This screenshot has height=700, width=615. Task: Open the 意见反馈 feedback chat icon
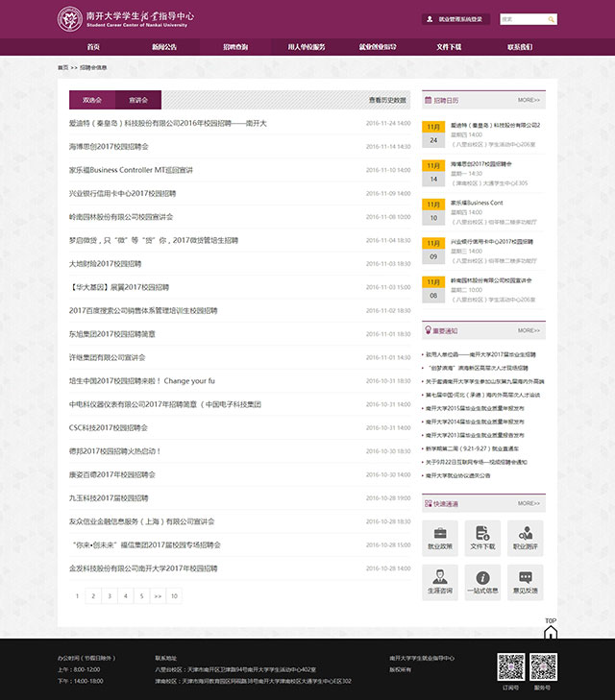point(525,582)
